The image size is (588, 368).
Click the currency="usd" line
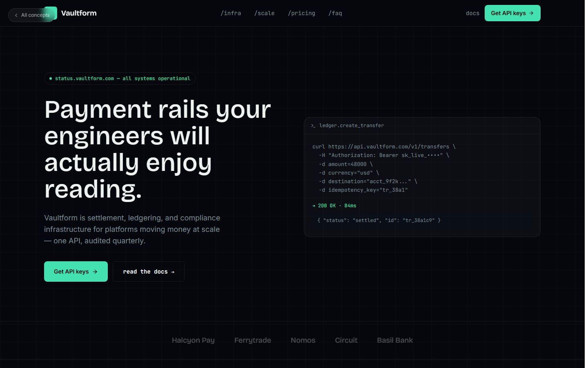(349, 173)
